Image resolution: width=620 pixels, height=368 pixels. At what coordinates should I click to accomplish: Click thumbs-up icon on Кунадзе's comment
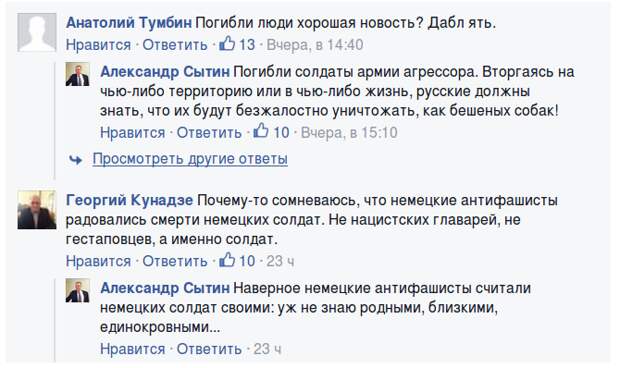[227, 260]
